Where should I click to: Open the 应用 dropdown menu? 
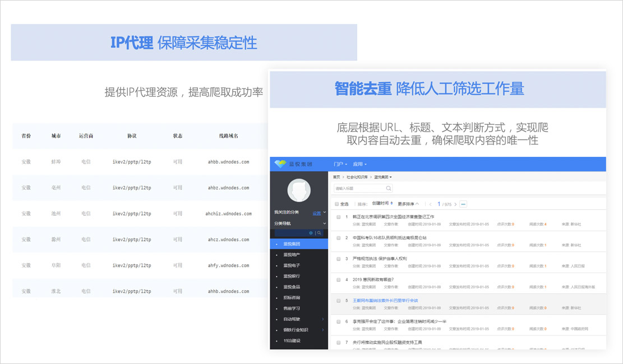coord(361,164)
